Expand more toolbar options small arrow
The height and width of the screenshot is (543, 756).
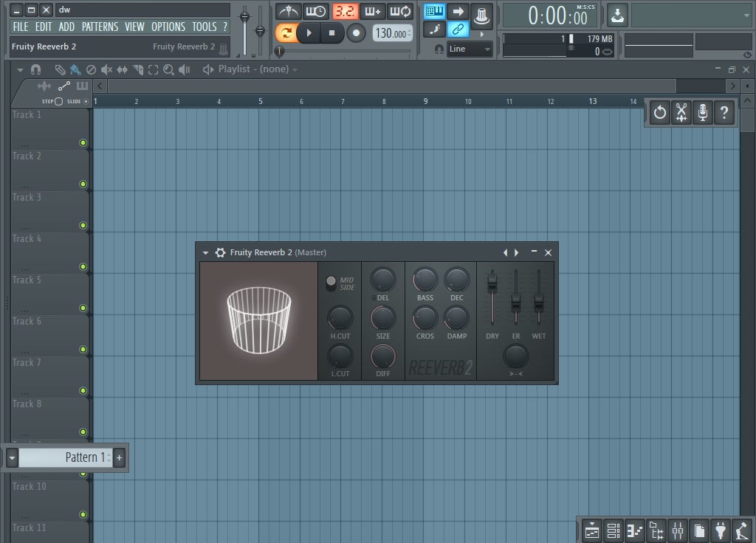point(481,34)
